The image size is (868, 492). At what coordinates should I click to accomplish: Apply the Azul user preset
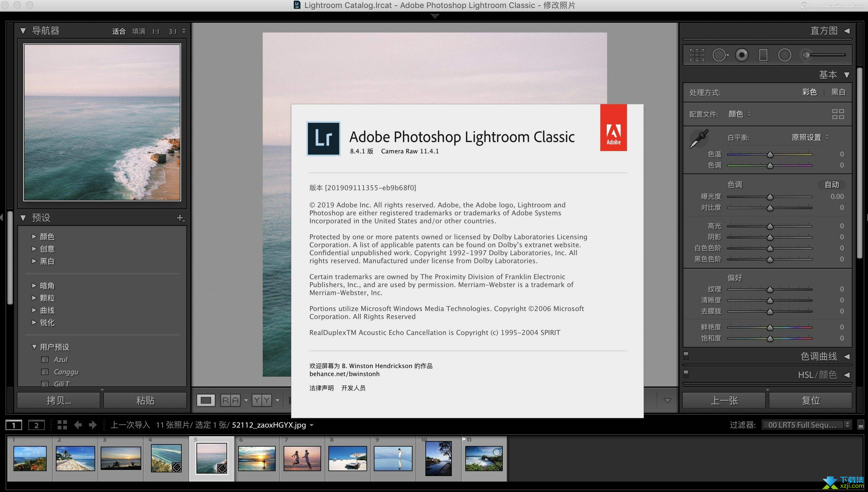click(x=60, y=359)
